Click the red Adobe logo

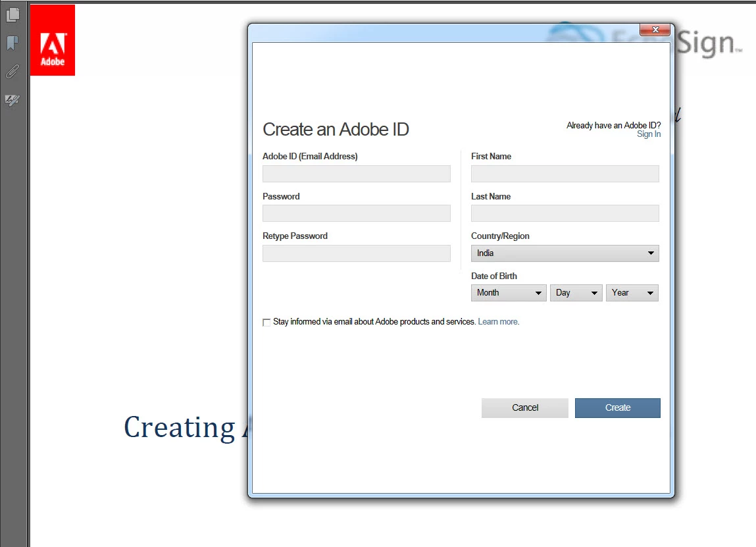tap(53, 40)
